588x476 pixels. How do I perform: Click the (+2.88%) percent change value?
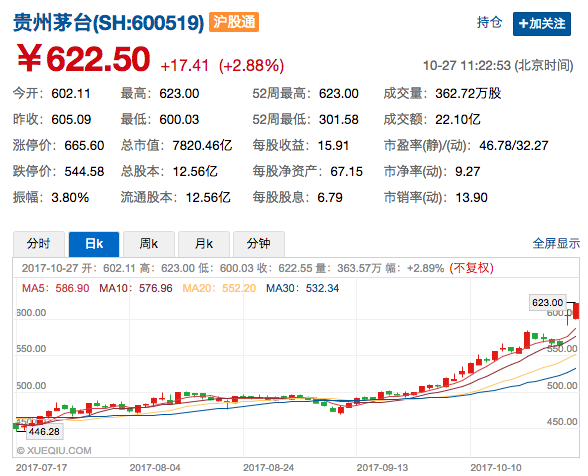(252, 66)
